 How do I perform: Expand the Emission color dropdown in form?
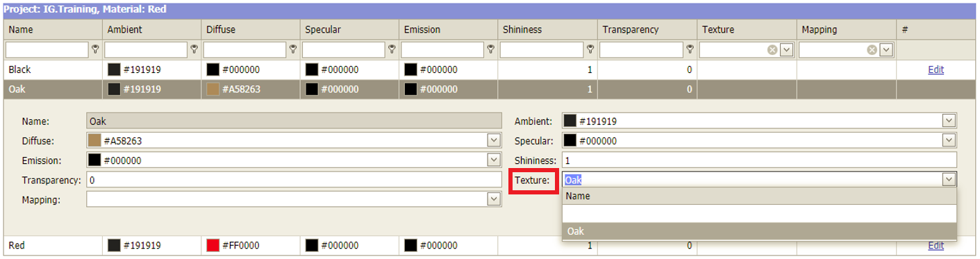494,160
